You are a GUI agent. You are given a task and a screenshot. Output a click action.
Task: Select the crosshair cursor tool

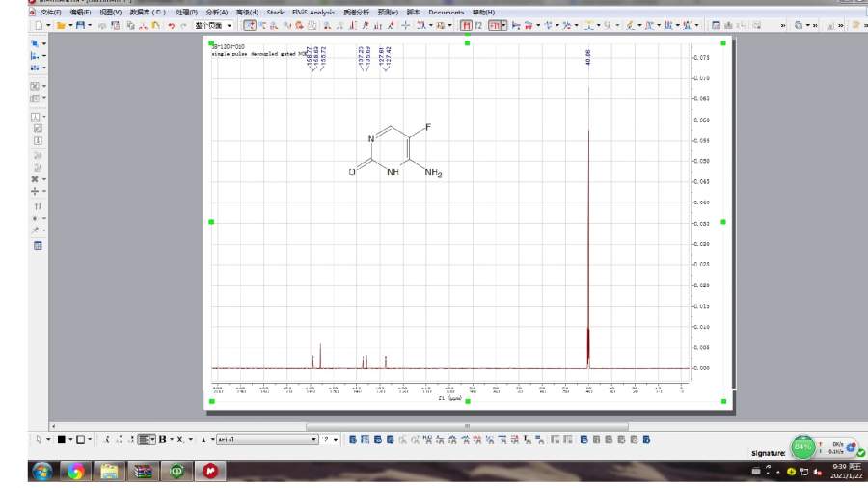[x=406, y=25]
